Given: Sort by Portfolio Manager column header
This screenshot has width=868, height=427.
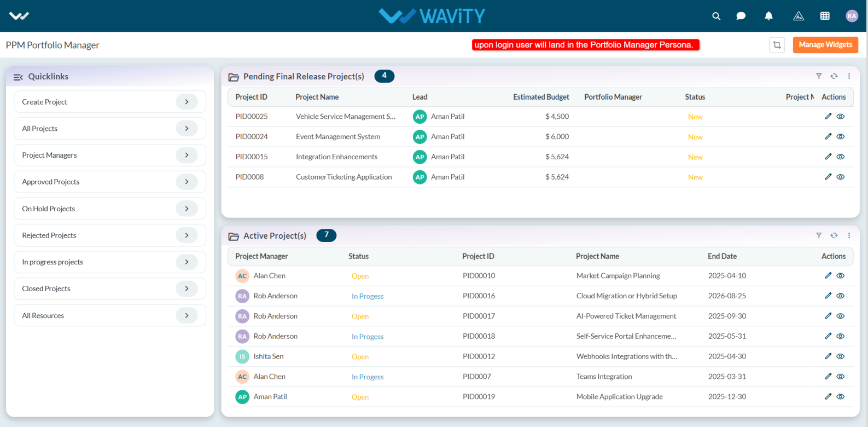Looking at the screenshot, I should (x=613, y=97).
